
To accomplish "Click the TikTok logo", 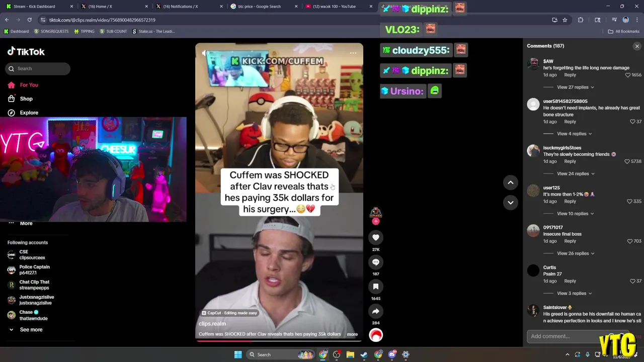I will 26,51.
